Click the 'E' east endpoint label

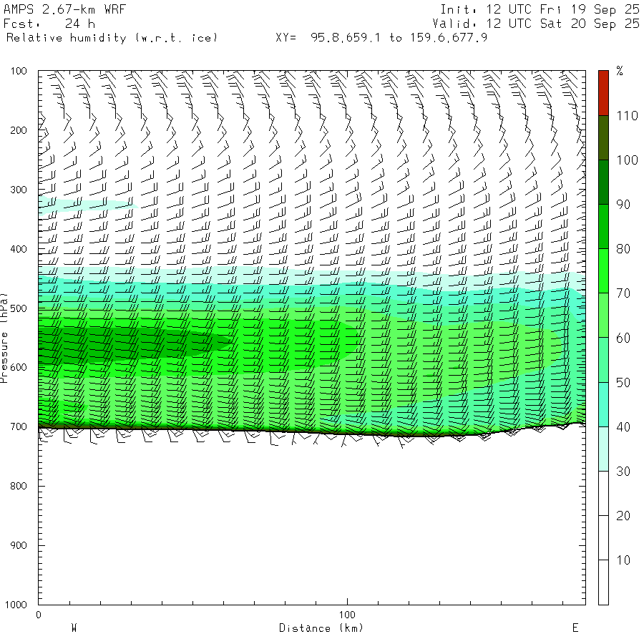click(575, 628)
